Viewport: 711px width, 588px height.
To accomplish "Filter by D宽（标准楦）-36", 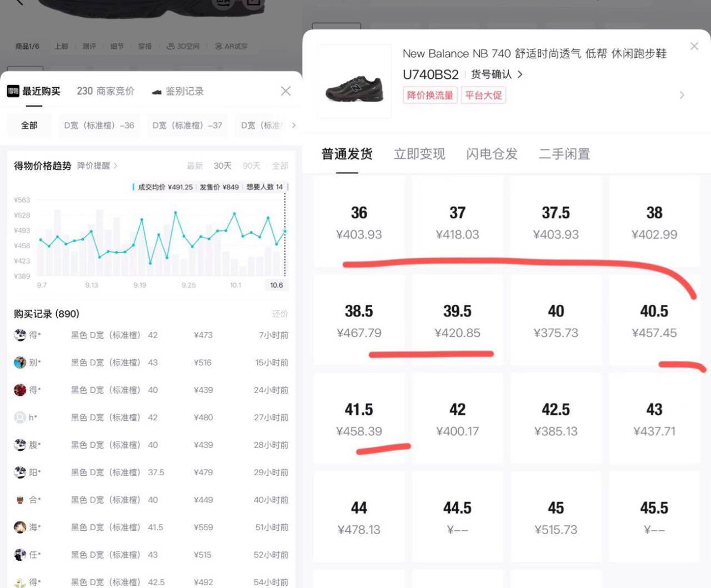I will click(x=99, y=125).
